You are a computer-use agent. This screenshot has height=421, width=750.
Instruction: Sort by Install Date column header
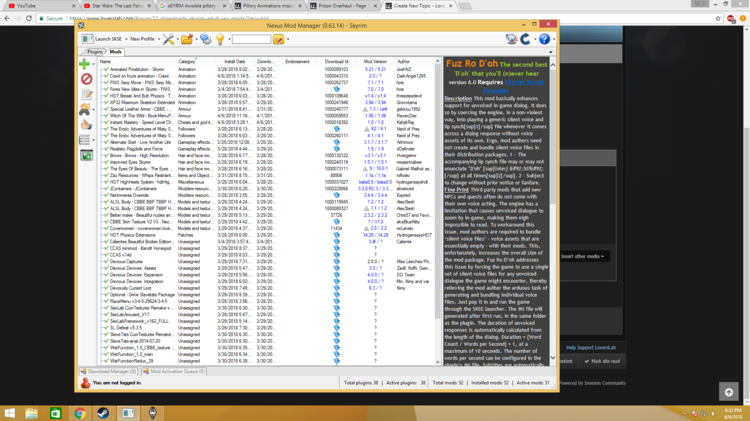(x=234, y=62)
